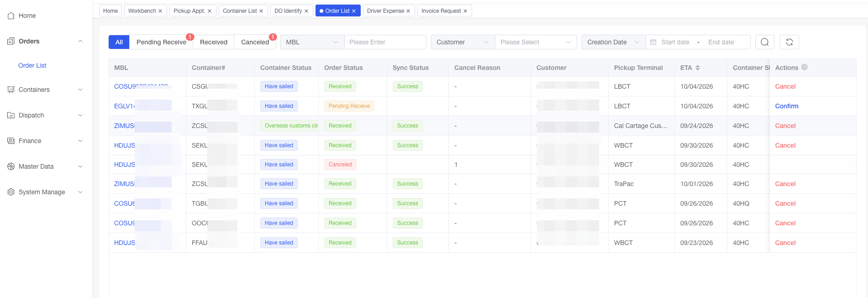
Task: Cancel the order with ETA 09/23/2026
Action: (785, 243)
